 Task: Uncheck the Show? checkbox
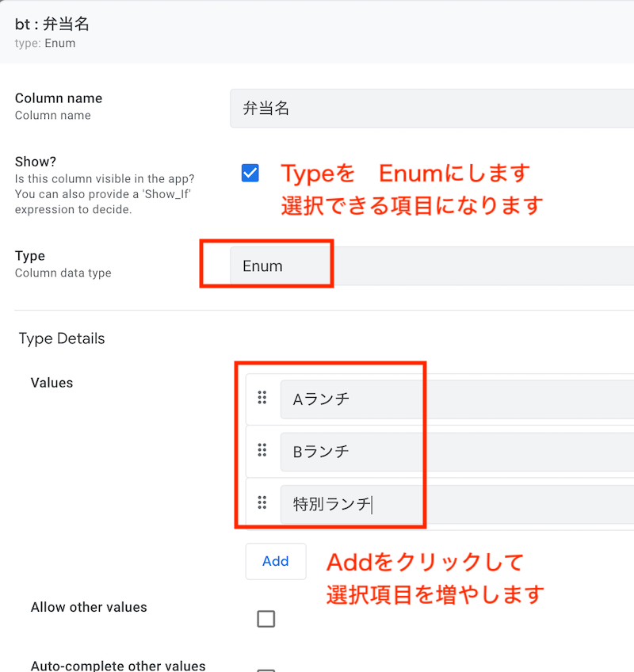pos(250,173)
